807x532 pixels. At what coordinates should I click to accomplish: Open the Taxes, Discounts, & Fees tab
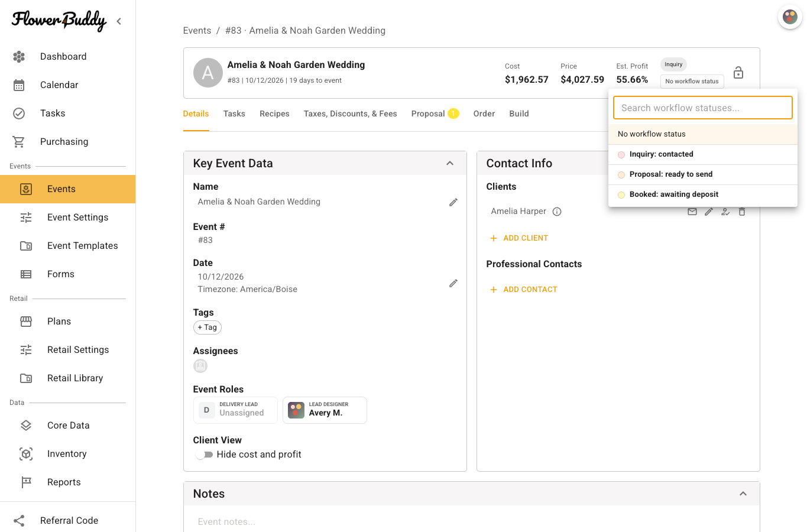[x=351, y=114]
